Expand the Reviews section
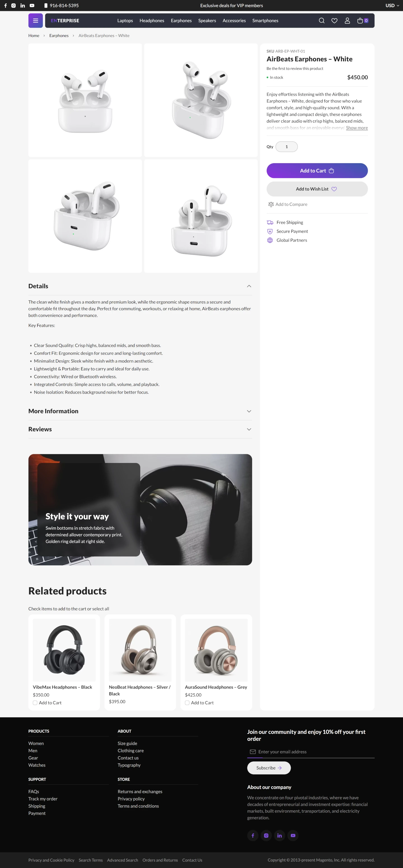This screenshot has width=403, height=868. (140, 429)
